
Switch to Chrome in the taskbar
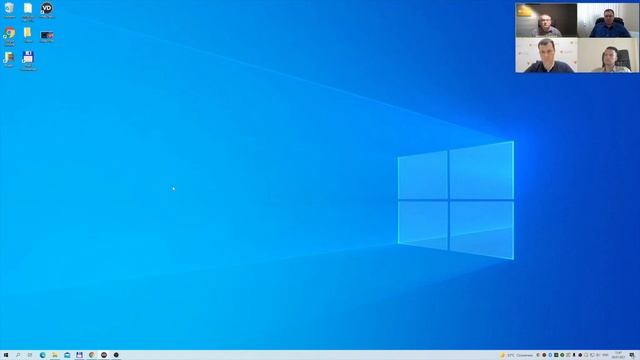tap(92, 355)
